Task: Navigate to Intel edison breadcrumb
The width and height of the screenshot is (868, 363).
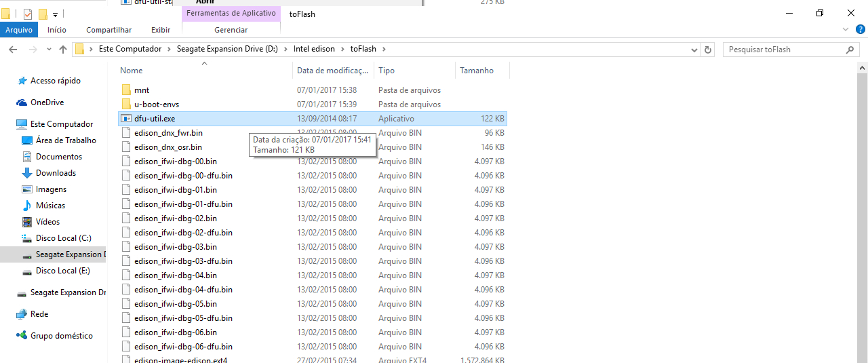Action: point(314,49)
